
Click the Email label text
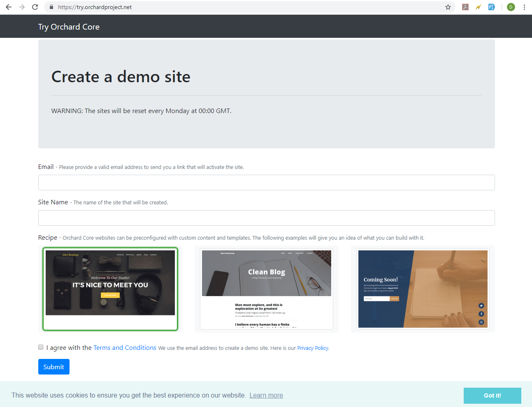46,167
